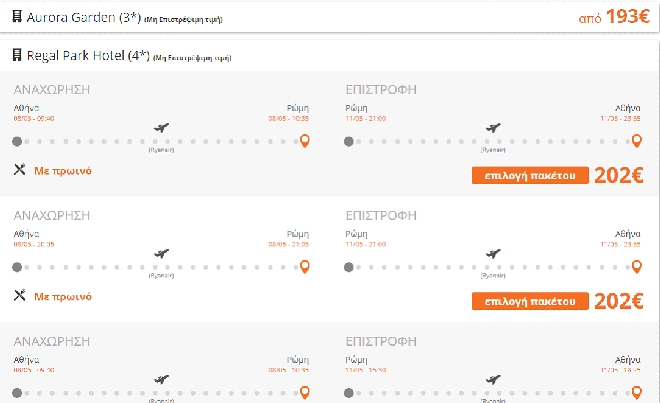Click the airplane icon in the second ΑΝΑΧΩΡΗΣΗ flight

162,254
